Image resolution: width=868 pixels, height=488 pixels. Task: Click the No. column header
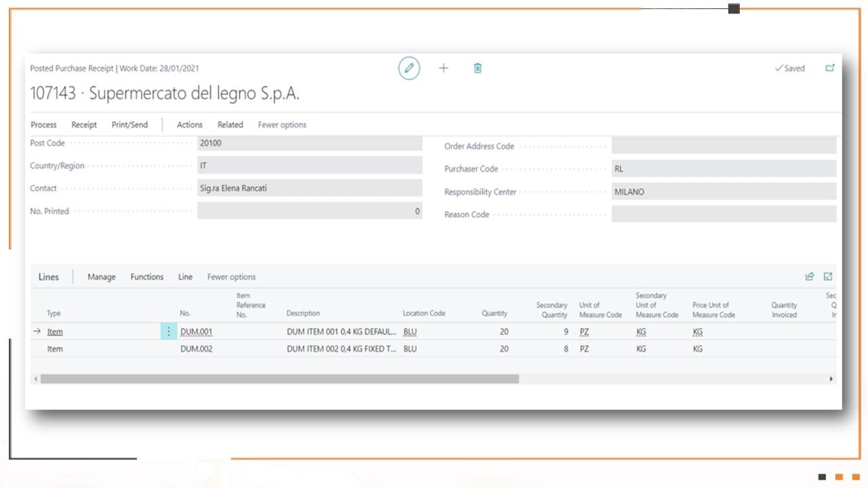coord(185,313)
